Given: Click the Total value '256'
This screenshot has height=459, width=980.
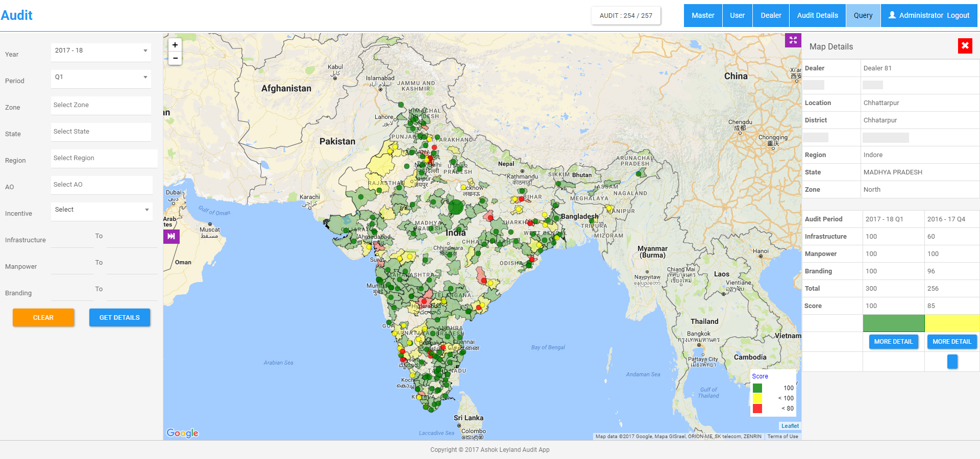Looking at the screenshot, I should [x=933, y=289].
